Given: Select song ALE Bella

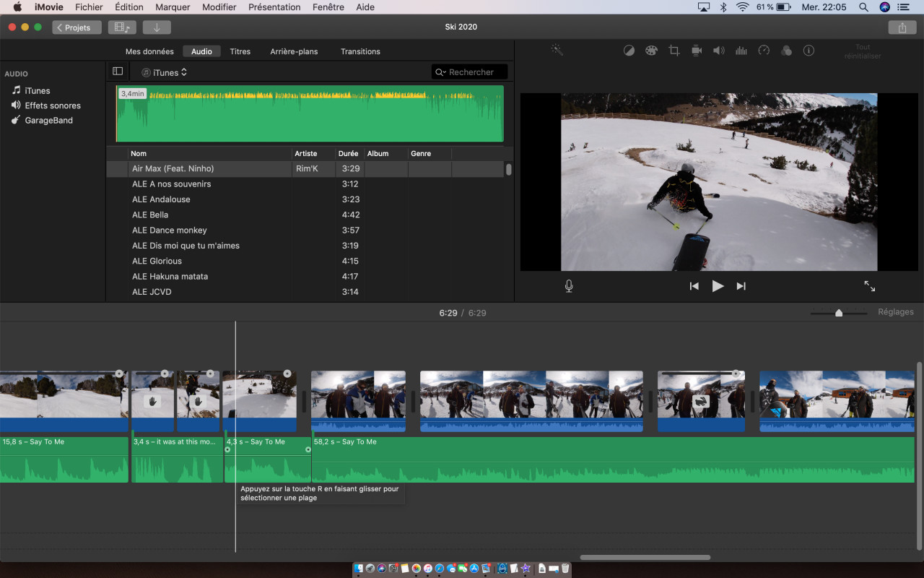Looking at the screenshot, I should pos(305,215).
